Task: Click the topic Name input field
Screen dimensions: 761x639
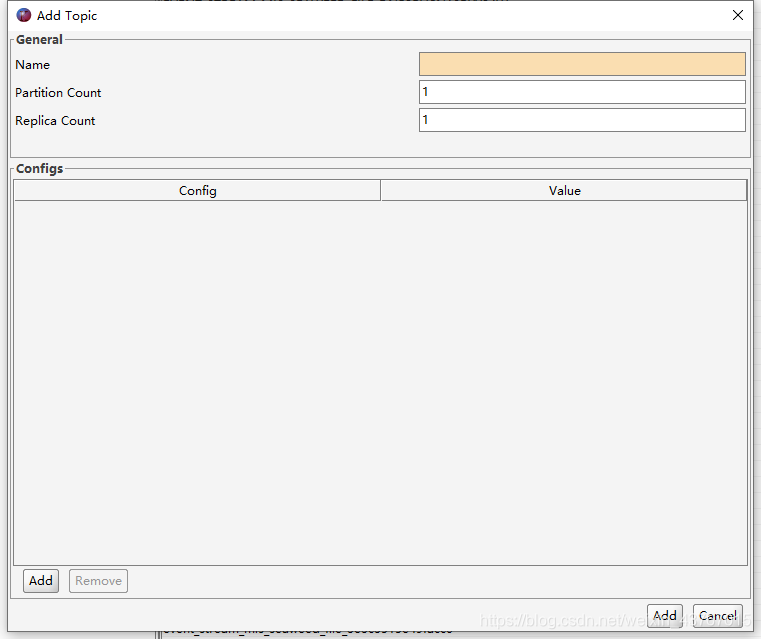Action: 582,64
